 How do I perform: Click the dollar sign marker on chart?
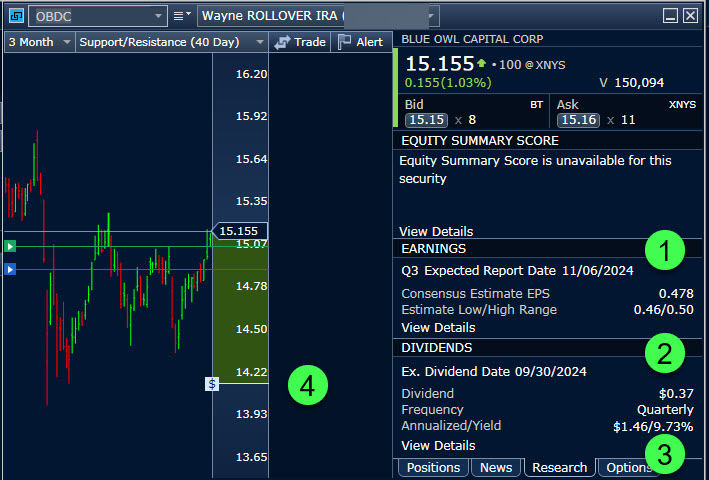point(212,383)
